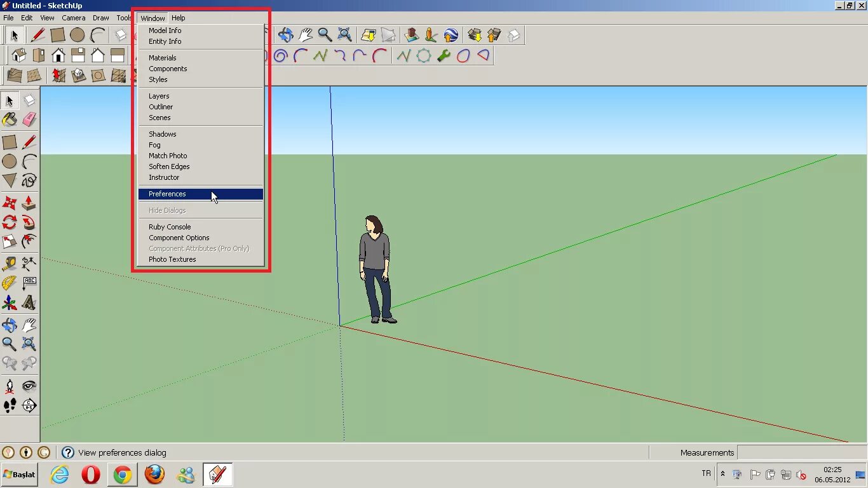Screen dimensions: 868x488
Task: Choose the Polygon tool in left toolset
Action: click(10, 181)
